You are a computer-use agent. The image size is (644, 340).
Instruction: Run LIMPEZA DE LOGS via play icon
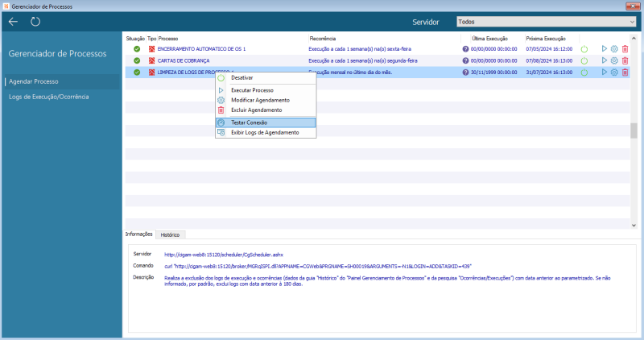pos(605,72)
